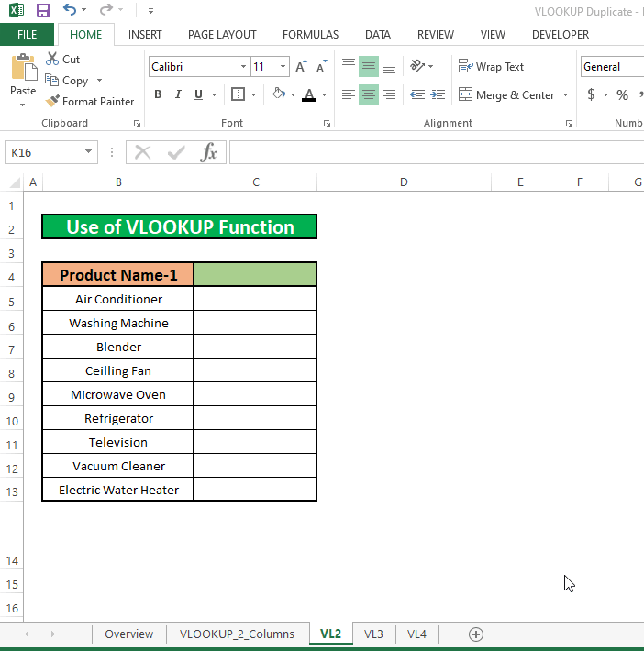The image size is (644, 651).
Task: Open the font name Calibri dropdown
Action: pyautogui.click(x=243, y=66)
